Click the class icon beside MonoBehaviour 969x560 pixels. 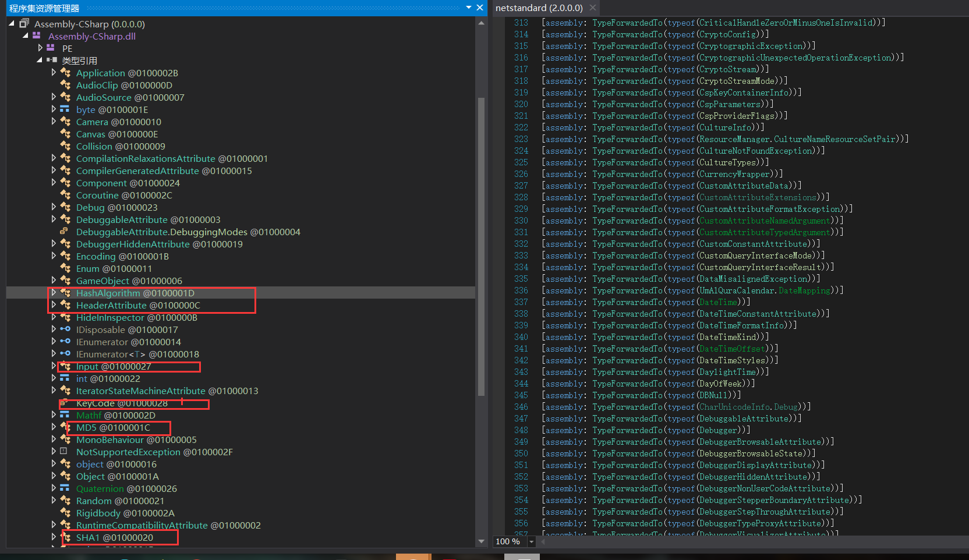pyautogui.click(x=65, y=440)
